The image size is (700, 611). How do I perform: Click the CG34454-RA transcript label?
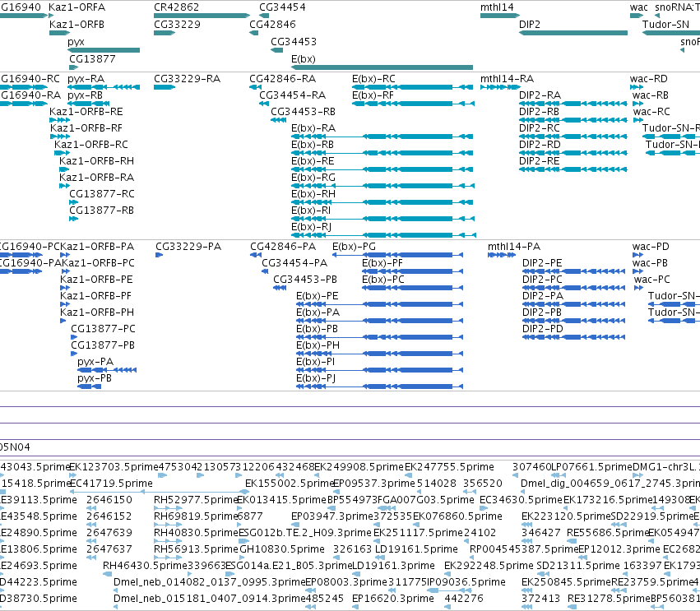coord(292,95)
